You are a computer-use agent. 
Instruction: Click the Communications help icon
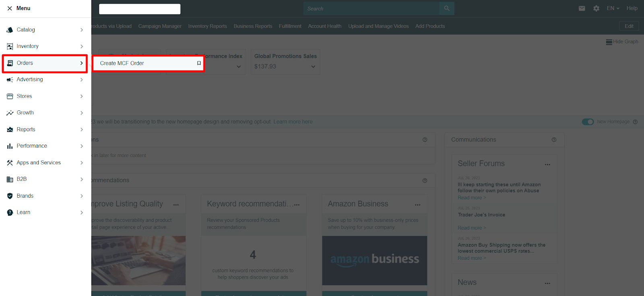click(x=554, y=140)
